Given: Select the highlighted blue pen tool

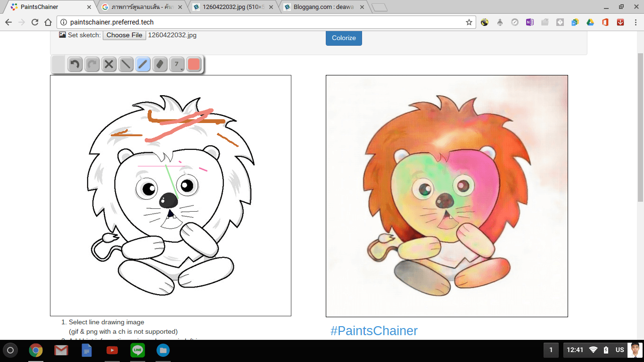Looking at the screenshot, I should [x=143, y=64].
